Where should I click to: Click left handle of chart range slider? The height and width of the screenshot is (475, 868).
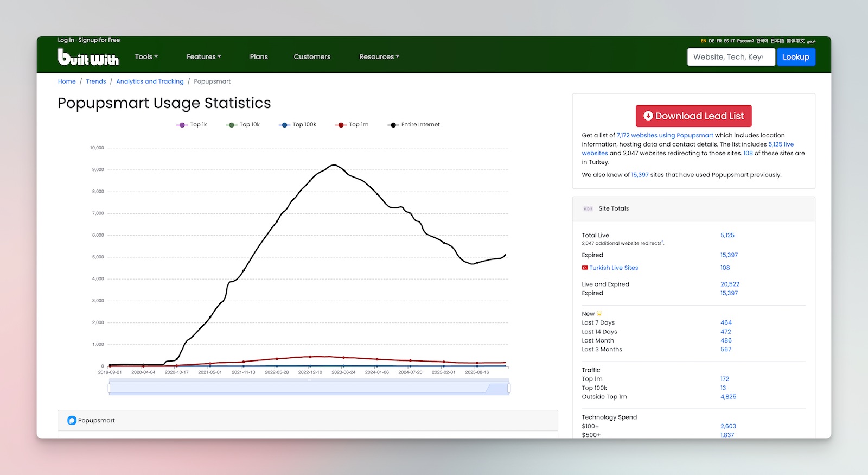[110, 388]
